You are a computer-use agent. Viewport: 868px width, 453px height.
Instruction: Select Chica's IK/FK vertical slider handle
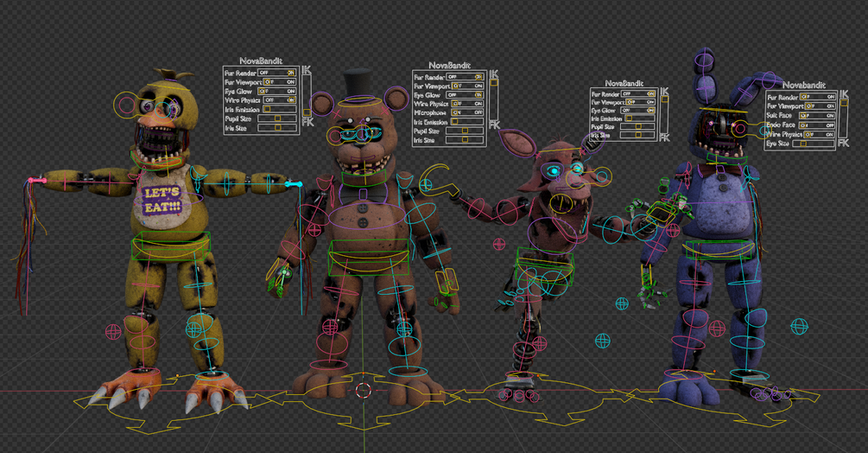(307, 112)
